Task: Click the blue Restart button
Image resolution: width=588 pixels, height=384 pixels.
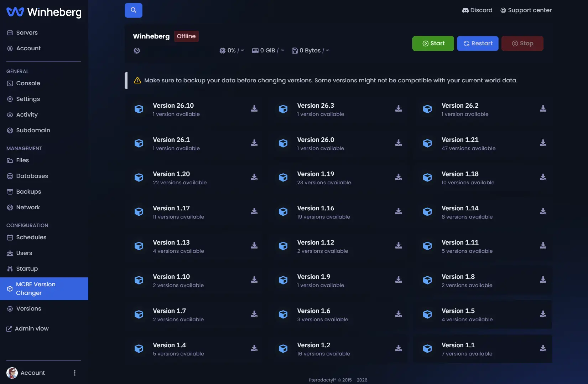Action: click(478, 43)
